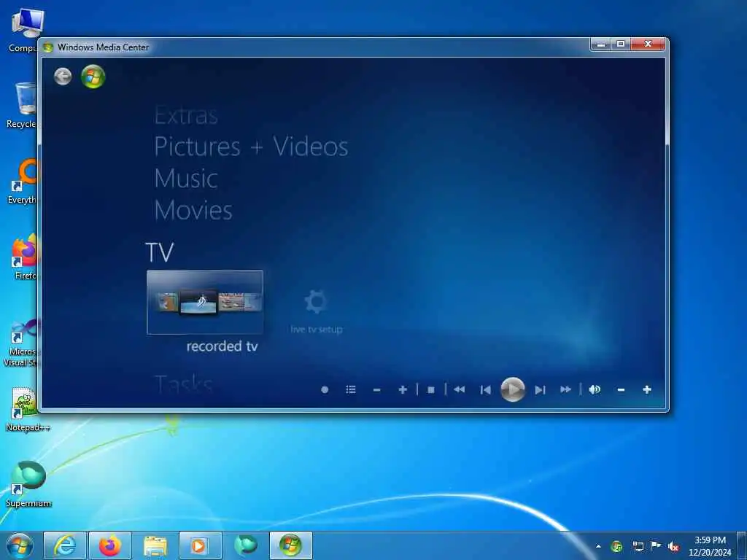Minimize the Windows Media Center window

[x=601, y=44]
